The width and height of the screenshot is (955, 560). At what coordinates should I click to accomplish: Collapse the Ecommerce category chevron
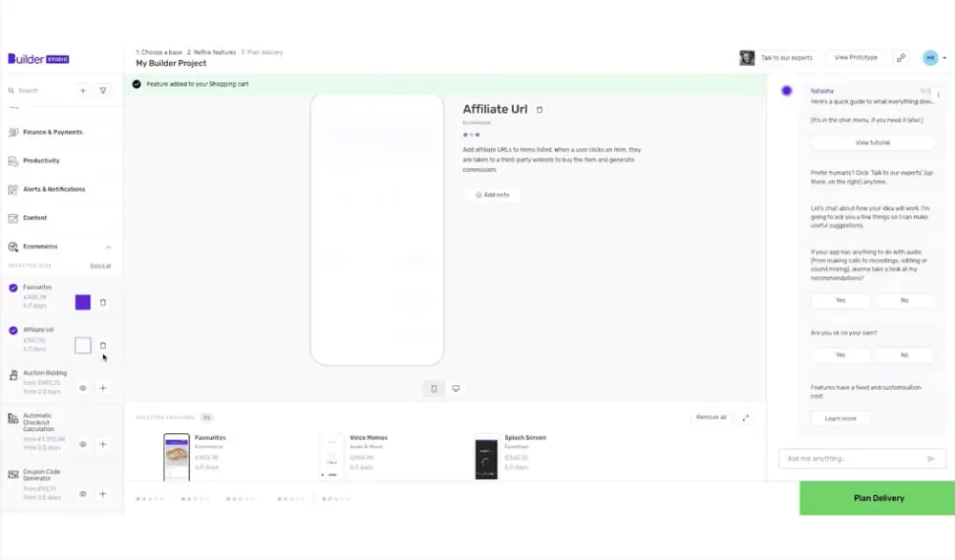(x=108, y=248)
